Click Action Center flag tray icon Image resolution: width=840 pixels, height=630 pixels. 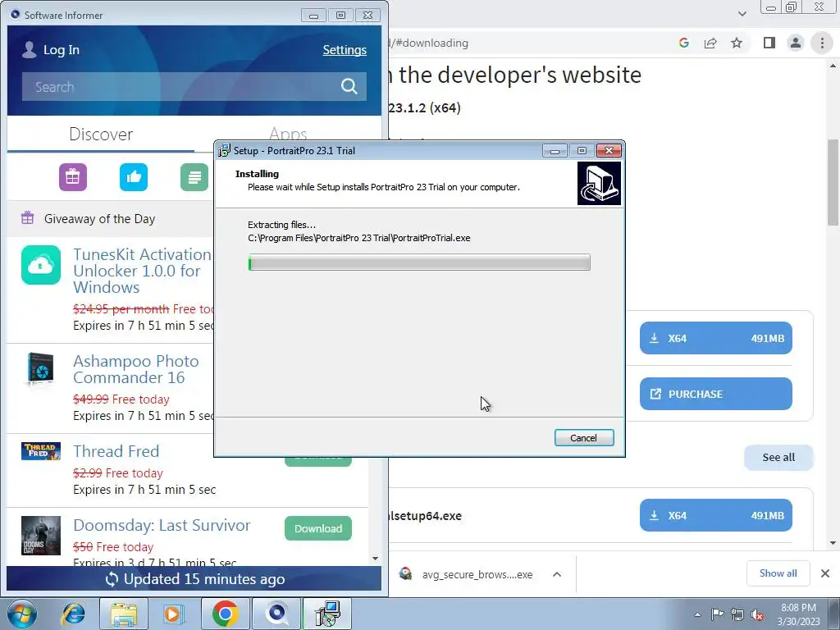click(x=717, y=614)
